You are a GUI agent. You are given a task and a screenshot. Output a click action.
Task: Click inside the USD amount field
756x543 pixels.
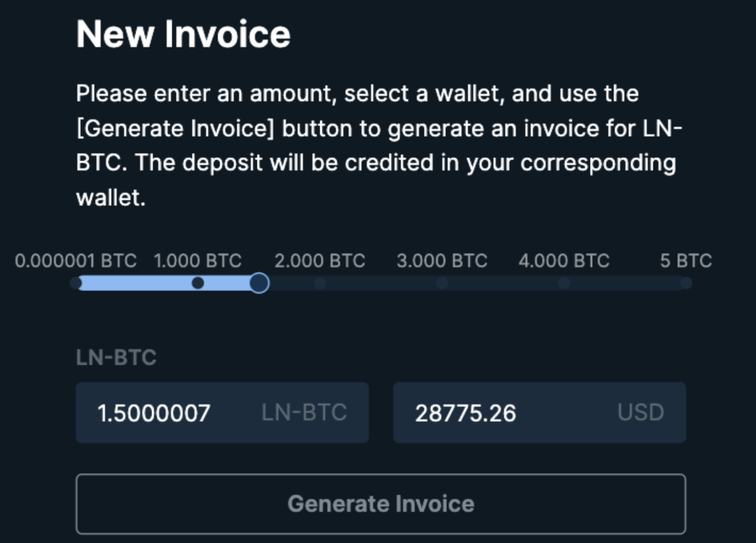point(495,413)
